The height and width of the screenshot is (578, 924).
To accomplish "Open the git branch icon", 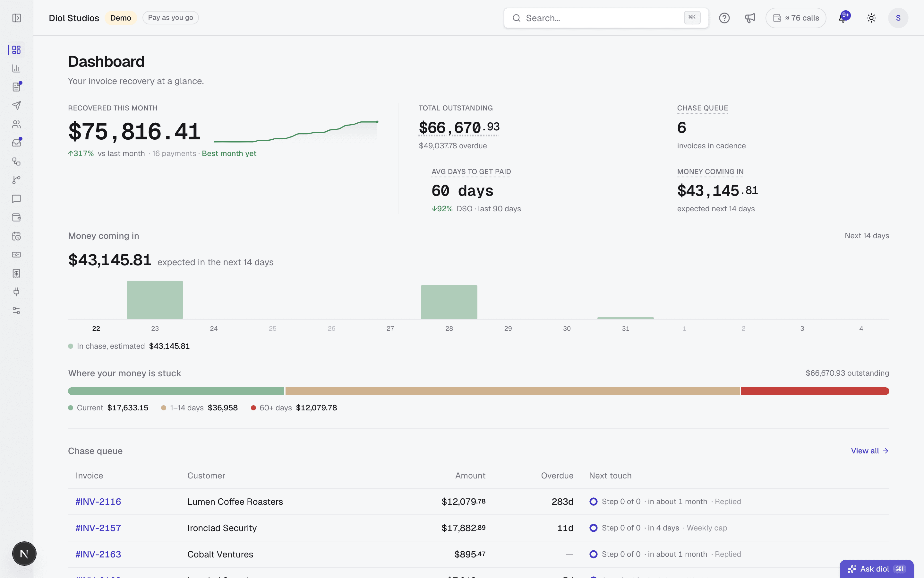I will click(x=16, y=180).
